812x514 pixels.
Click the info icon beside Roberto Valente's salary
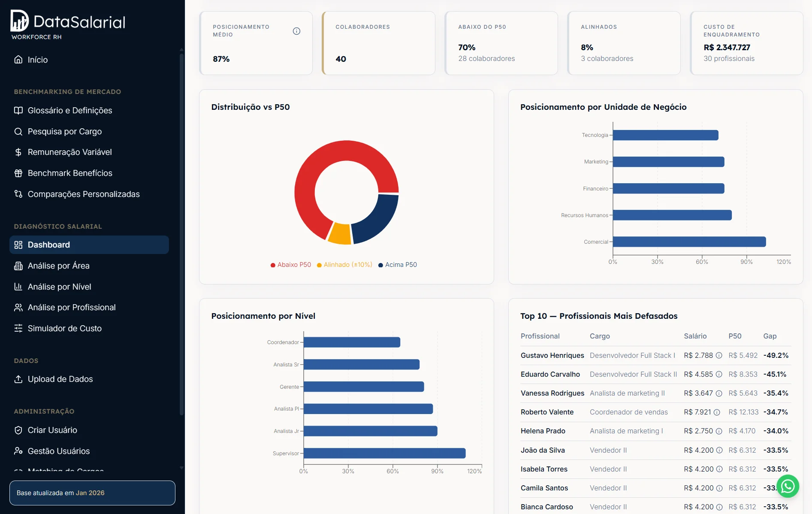(x=717, y=412)
